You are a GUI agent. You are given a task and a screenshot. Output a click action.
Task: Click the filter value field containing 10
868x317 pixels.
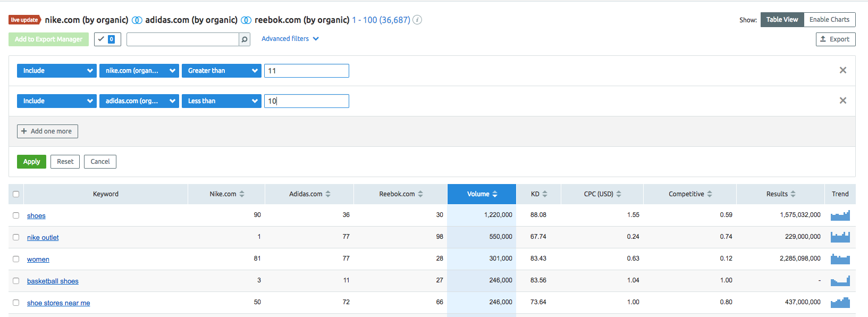click(x=307, y=101)
